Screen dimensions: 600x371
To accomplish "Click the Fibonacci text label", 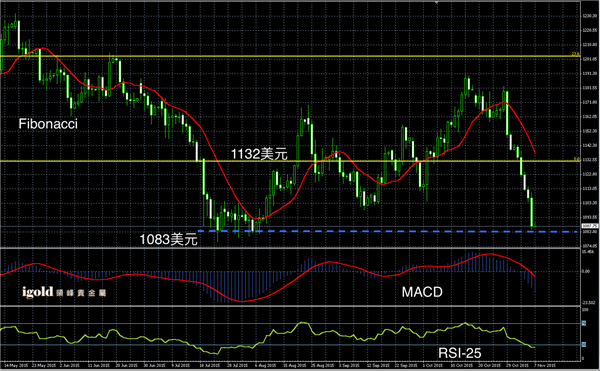I will (x=48, y=124).
